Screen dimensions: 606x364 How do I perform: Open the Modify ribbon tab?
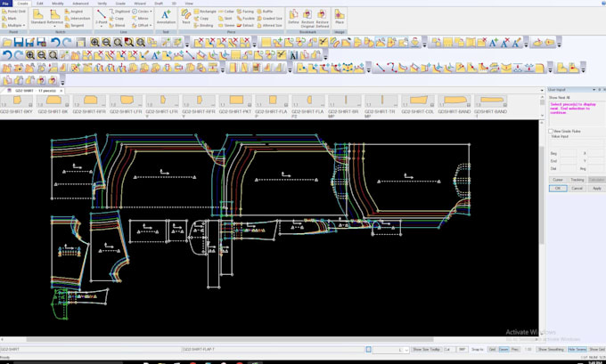(x=57, y=4)
